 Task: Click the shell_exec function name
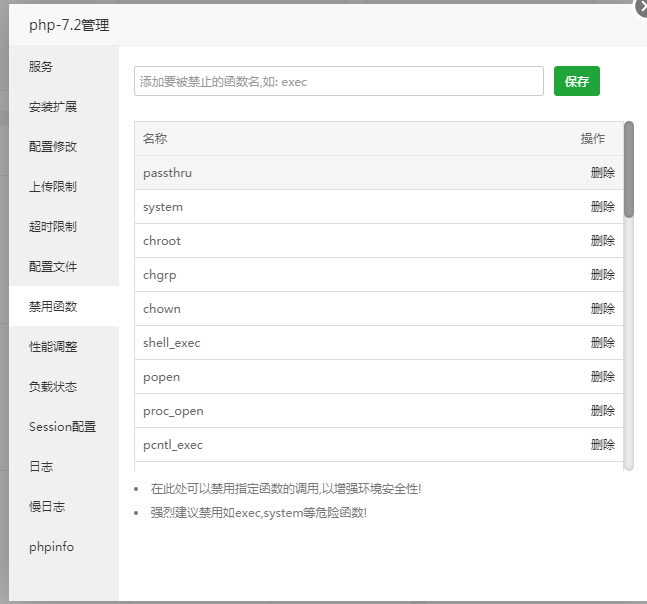172,343
